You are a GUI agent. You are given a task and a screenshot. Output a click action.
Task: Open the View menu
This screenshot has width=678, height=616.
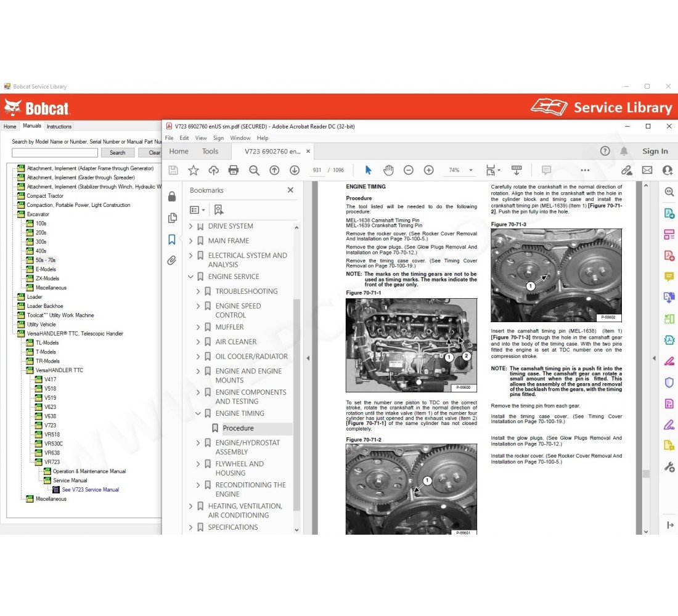(x=201, y=138)
